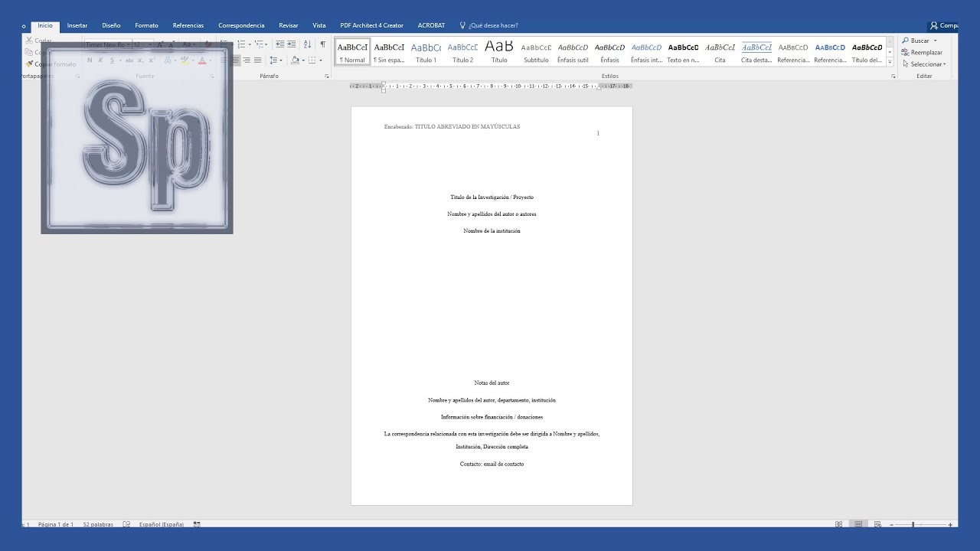Switch to Inicio ribbon tab
The height and width of the screenshot is (551, 980).
pos(46,25)
